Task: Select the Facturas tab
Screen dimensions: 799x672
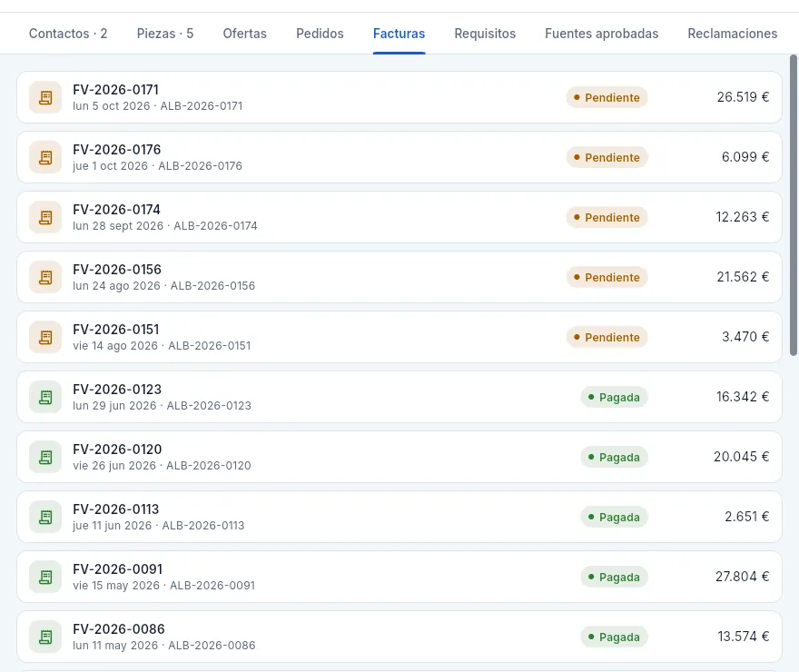Action: coord(399,34)
